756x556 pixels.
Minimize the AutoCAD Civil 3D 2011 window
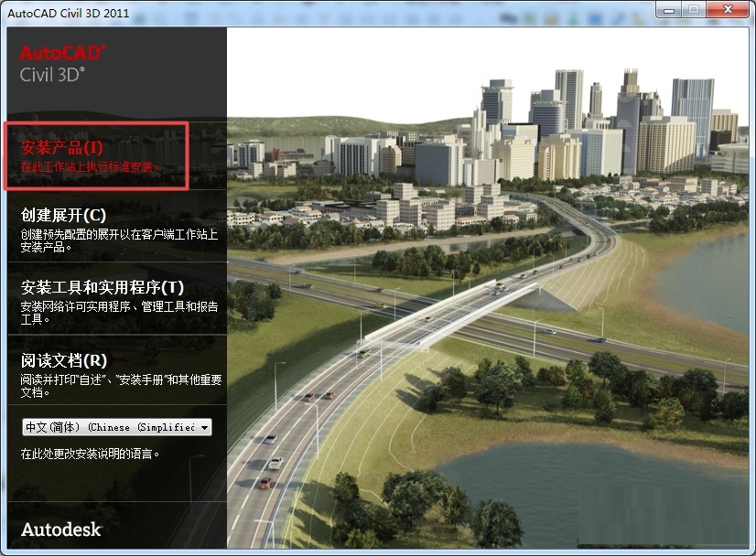pyautogui.click(x=669, y=10)
